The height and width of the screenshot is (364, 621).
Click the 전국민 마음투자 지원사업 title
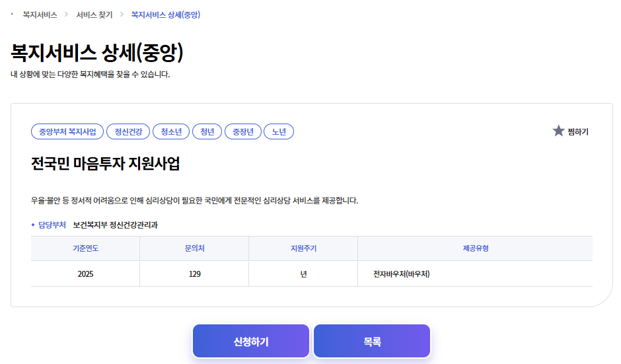106,164
